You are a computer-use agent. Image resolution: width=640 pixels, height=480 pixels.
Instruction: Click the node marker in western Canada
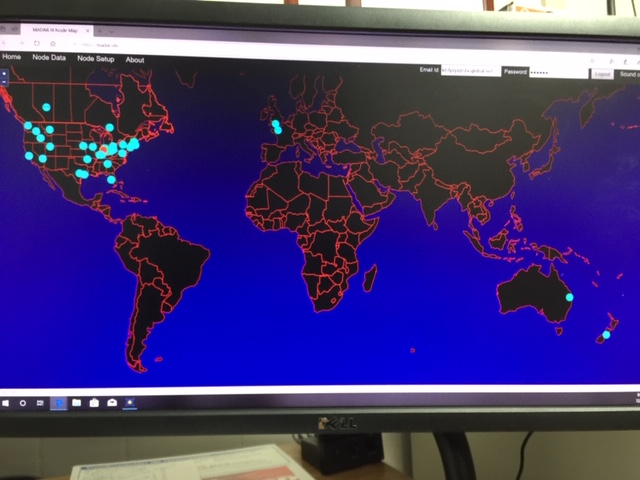(x=46, y=106)
